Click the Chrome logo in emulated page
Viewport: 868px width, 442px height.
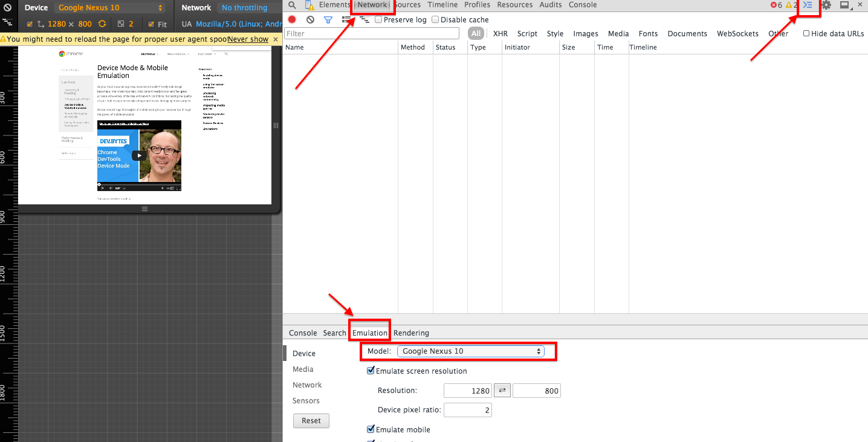[x=62, y=54]
